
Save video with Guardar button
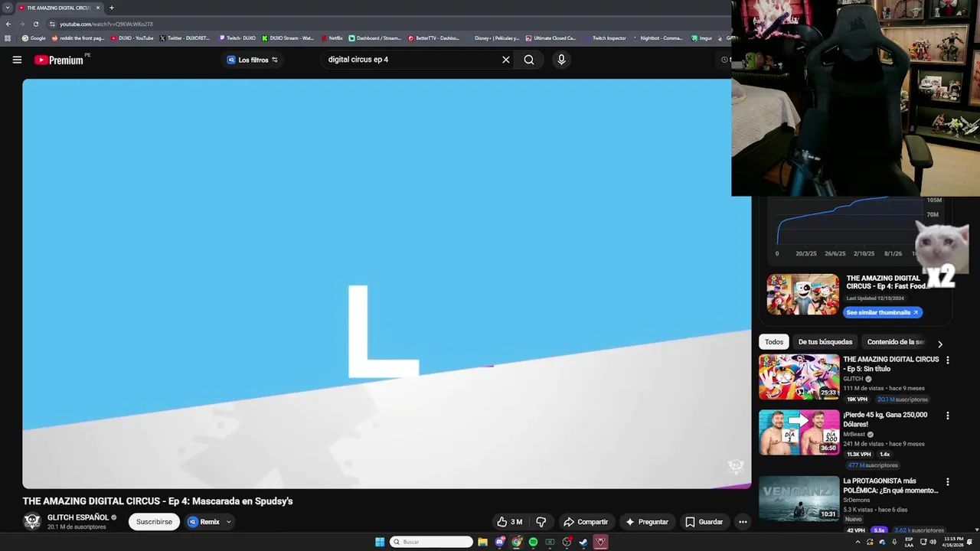[704, 522]
